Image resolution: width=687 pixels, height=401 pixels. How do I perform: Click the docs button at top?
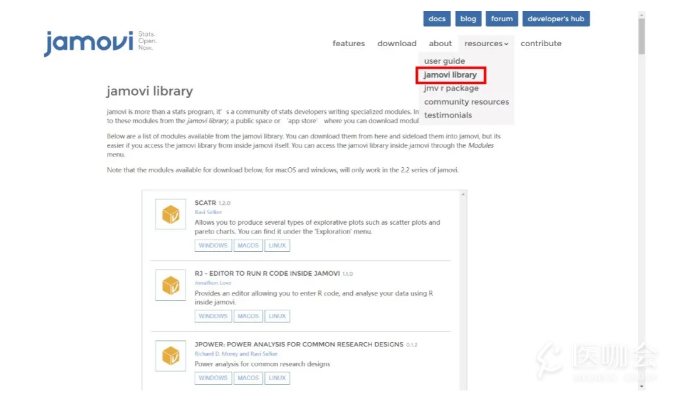pyautogui.click(x=437, y=19)
